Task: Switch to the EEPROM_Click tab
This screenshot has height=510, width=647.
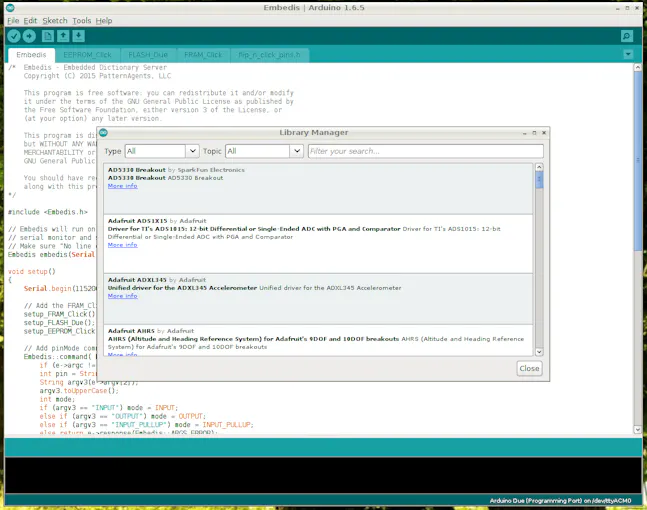Action: 87,55
